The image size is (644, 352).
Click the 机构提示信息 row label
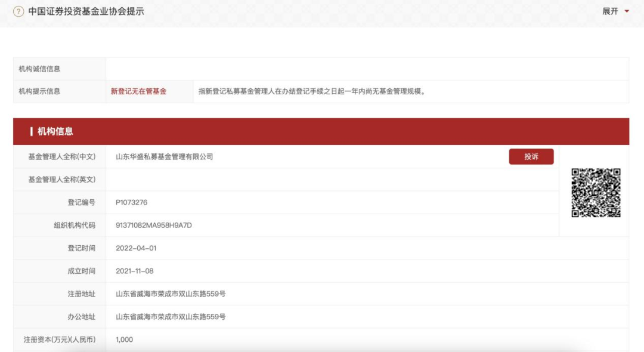[39, 91]
